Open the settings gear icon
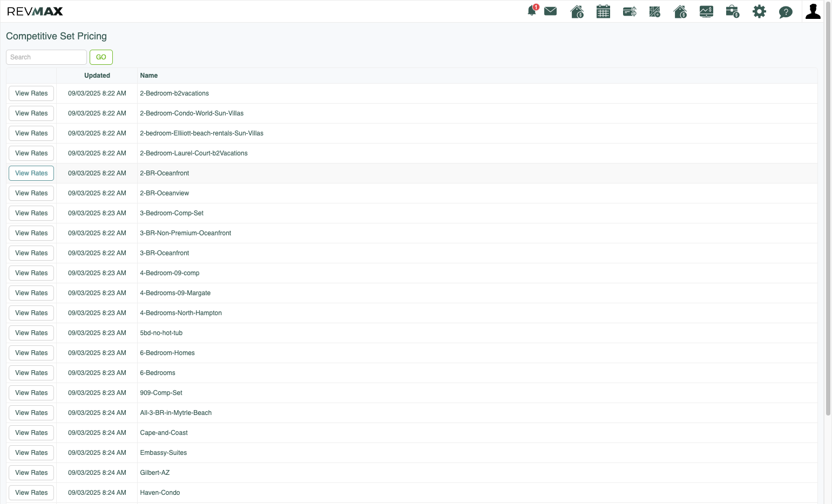The width and height of the screenshot is (832, 504). coord(759,11)
